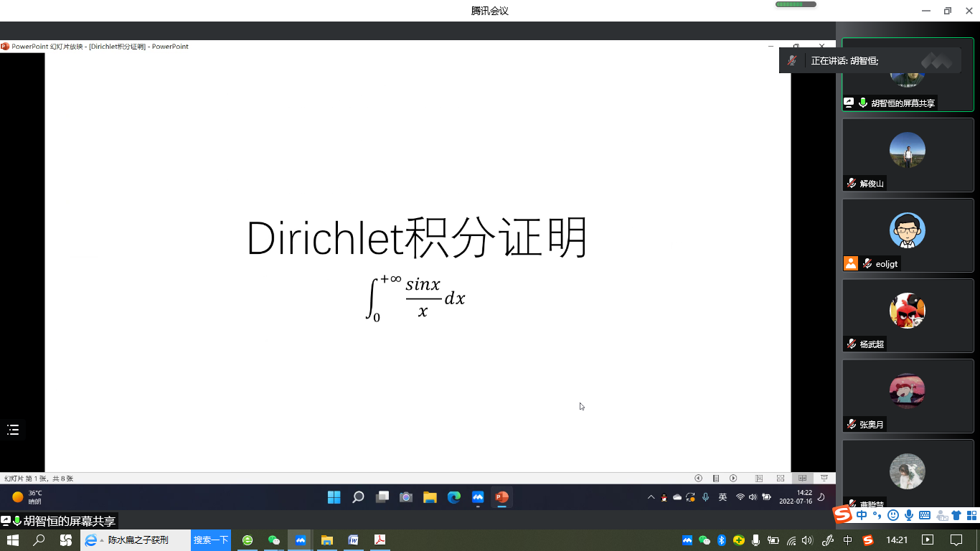Go to next slide in status bar
This screenshot has height=551, width=980.
point(733,479)
